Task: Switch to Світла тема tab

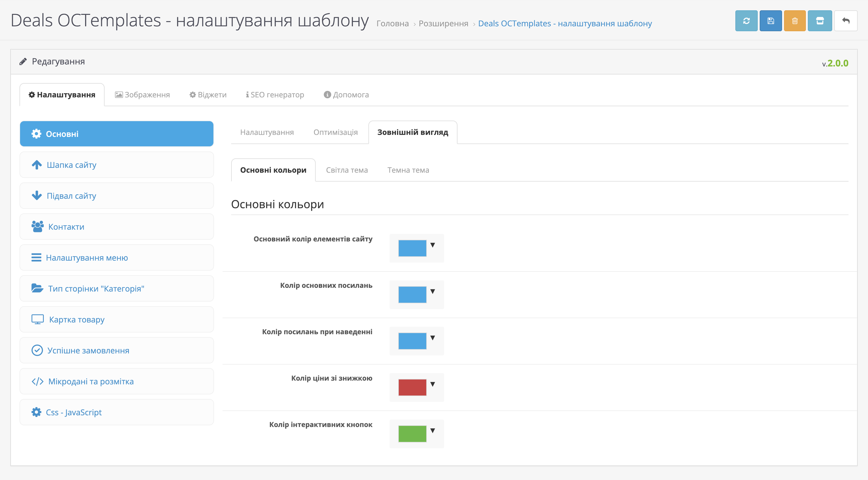Action: (x=347, y=170)
